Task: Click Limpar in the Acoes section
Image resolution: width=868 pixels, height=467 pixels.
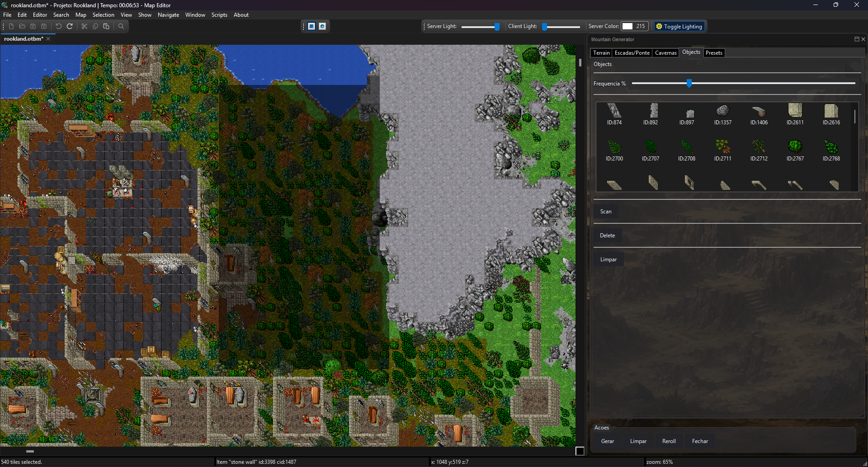Action: (638, 441)
